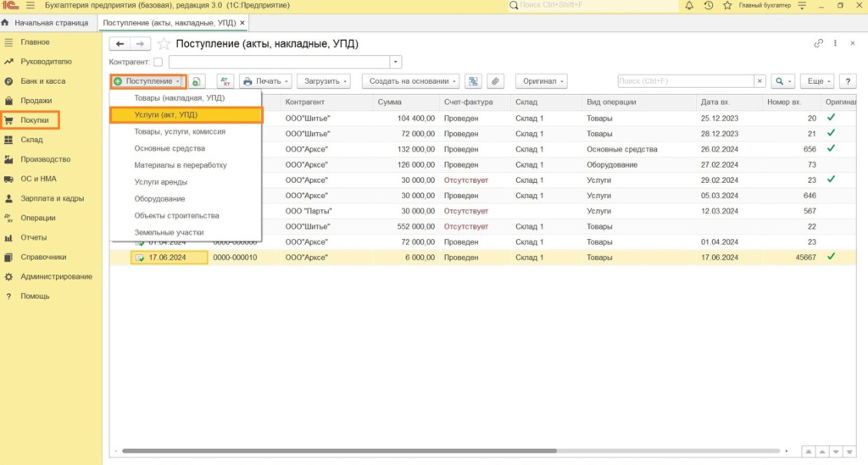Click the EDI exchange icon on toolbar
This screenshot has width=868, height=465.
pos(473,81)
